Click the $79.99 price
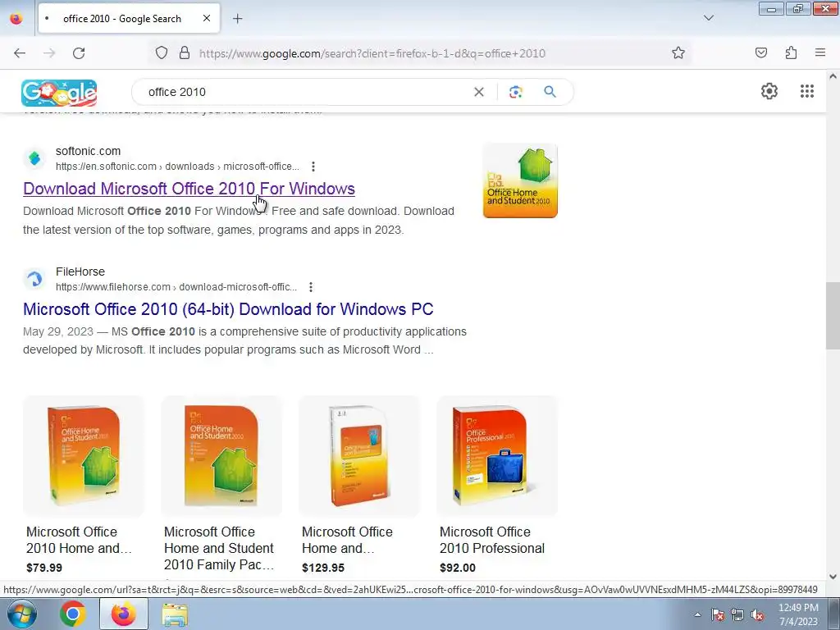 [44, 568]
